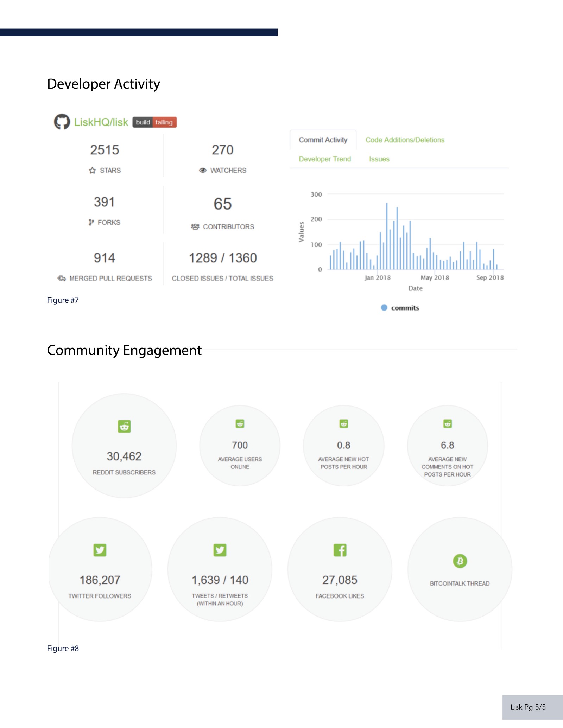
Task: Click the Reddit icon above 700 average users
Action: click(x=240, y=423)
